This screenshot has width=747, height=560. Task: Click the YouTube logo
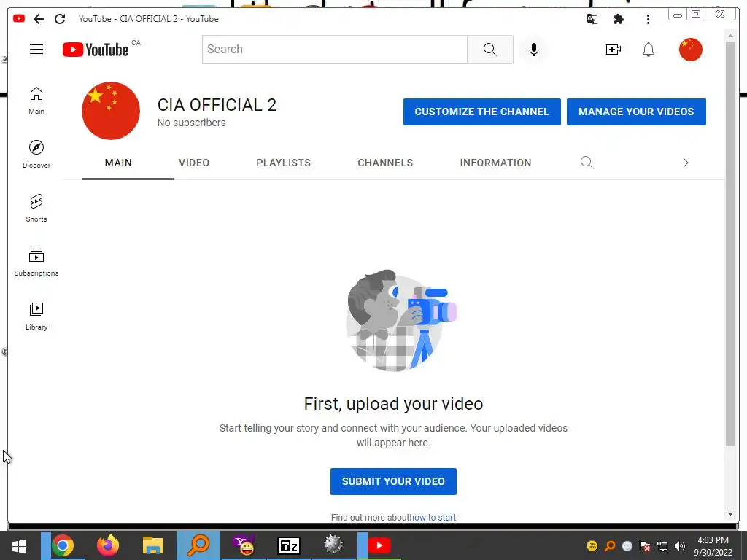[x=96, y=50]
